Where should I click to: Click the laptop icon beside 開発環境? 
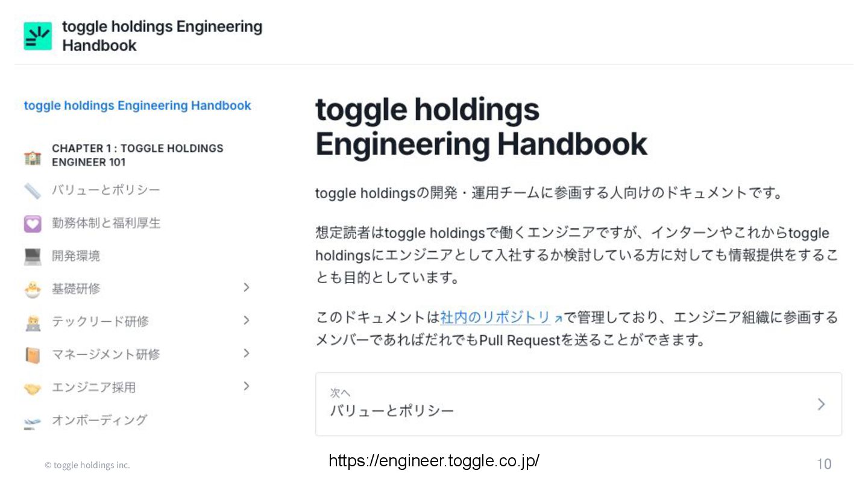click(33, 257)
